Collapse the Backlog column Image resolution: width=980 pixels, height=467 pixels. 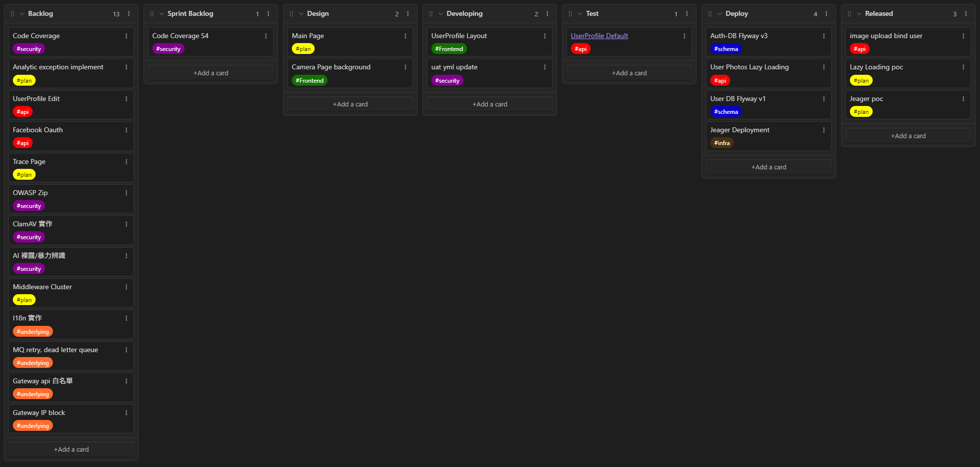click(x=22, y=14)
